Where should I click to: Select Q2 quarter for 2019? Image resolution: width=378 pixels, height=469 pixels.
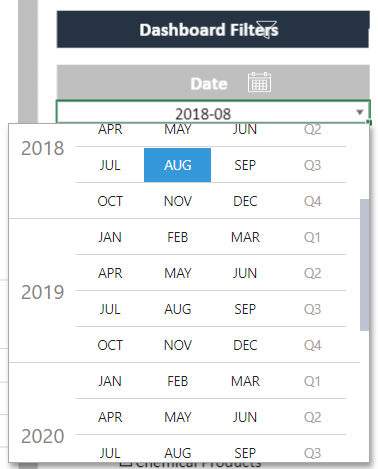click(312, 273)
